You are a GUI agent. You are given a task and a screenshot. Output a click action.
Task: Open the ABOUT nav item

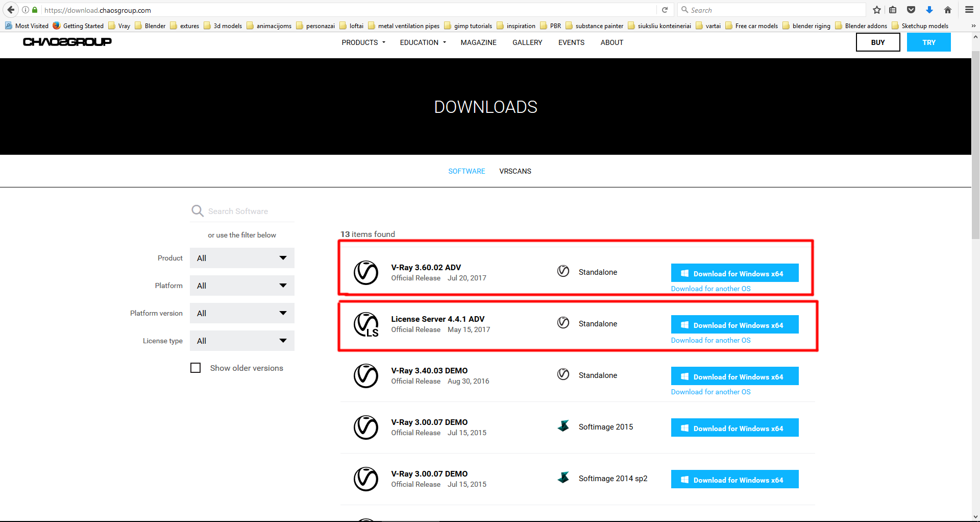click(x=611, y=42)
